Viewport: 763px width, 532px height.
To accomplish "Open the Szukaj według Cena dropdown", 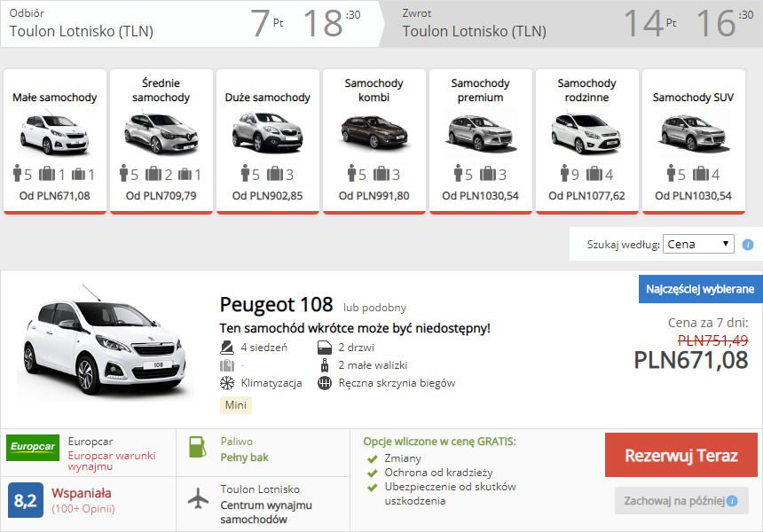I will pos(698,244).
